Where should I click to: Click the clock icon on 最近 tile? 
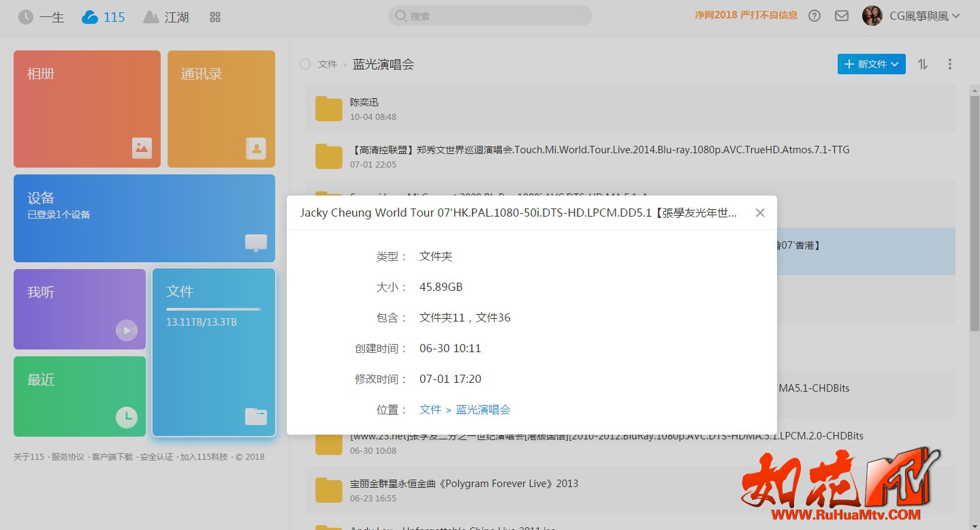pos(127,418)
